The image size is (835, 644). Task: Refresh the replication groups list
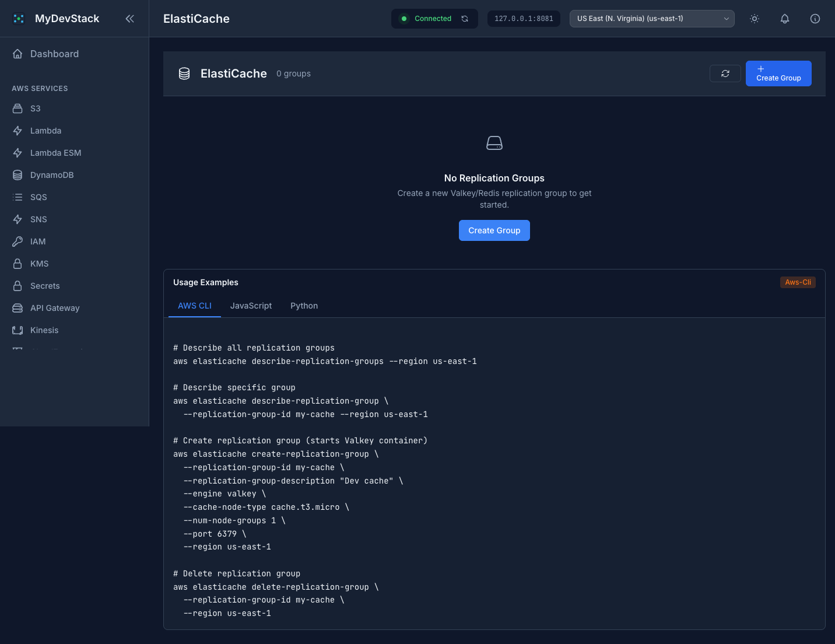[x=725, y=73]
